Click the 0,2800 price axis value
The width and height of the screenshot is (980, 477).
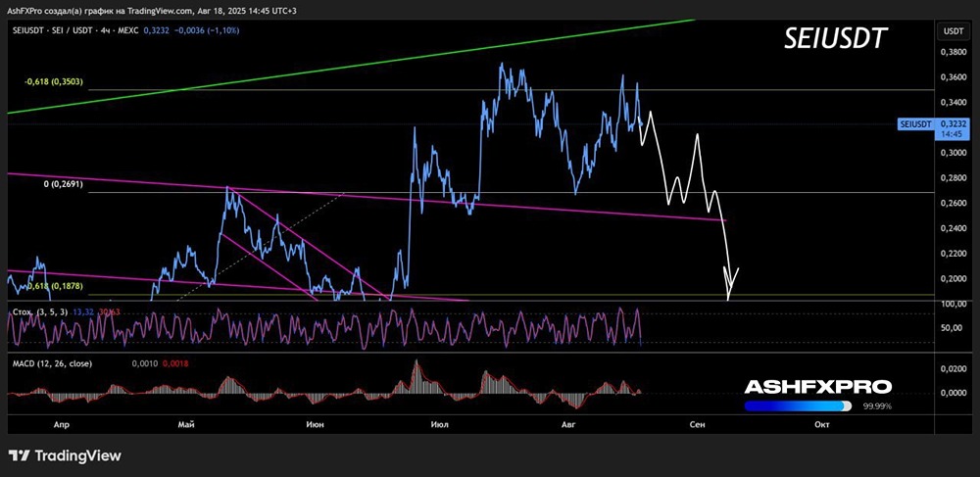955,178
